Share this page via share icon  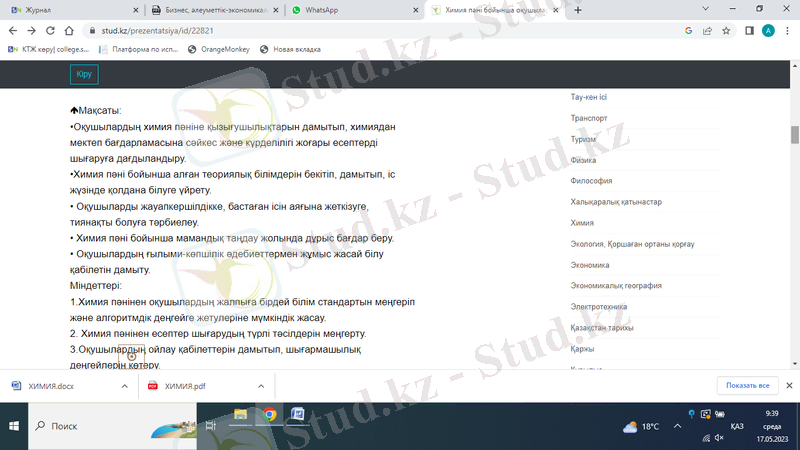coord(707,31)
